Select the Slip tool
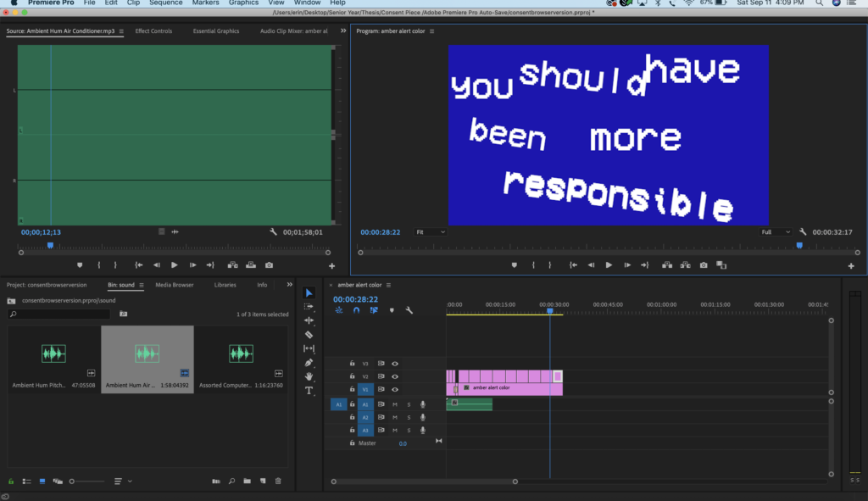868x501 pixels. 309,348
